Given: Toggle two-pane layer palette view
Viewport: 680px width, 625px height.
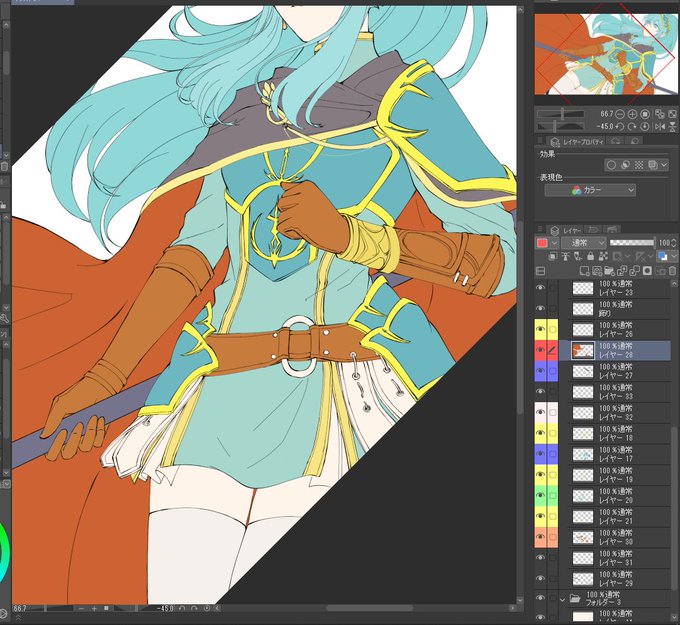Looking at the screenshot, I should pyautogui.click(x=540, y=271).
